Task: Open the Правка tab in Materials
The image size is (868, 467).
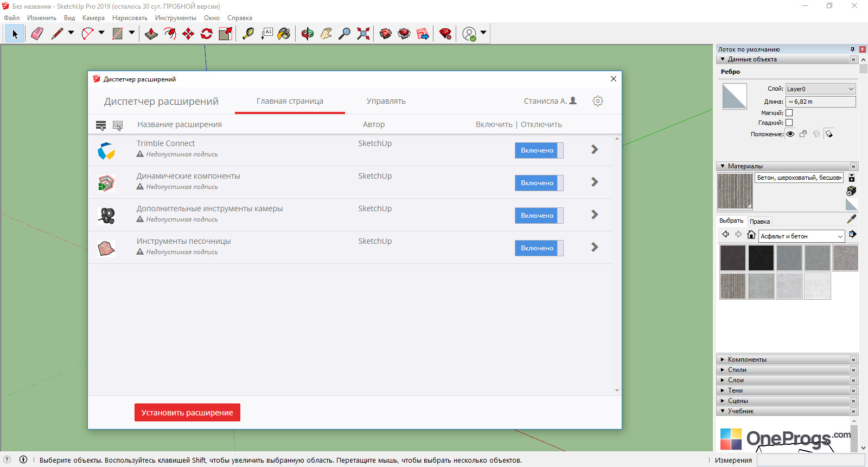Action: pos(759,222)
